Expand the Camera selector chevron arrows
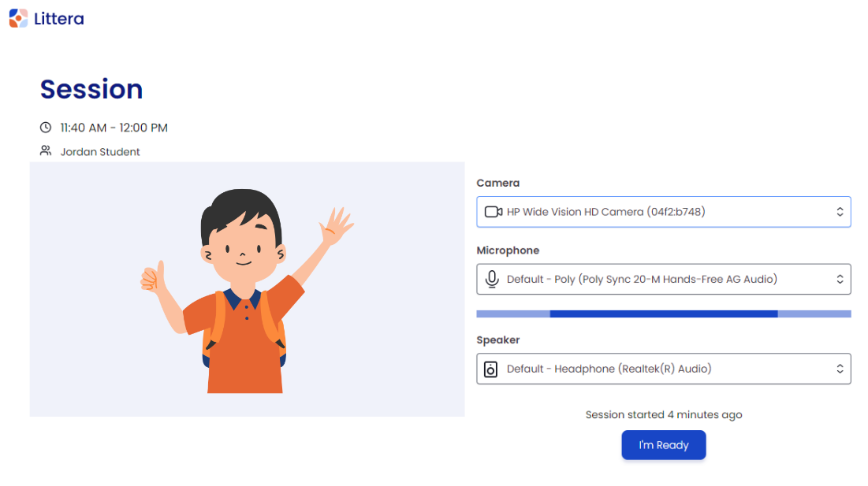 point(840,212)
